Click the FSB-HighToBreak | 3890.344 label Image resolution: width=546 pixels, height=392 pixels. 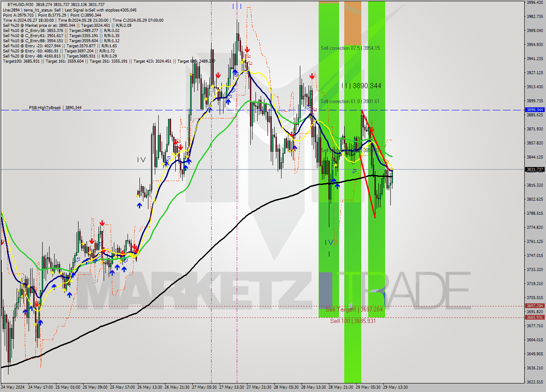[55, 108]
